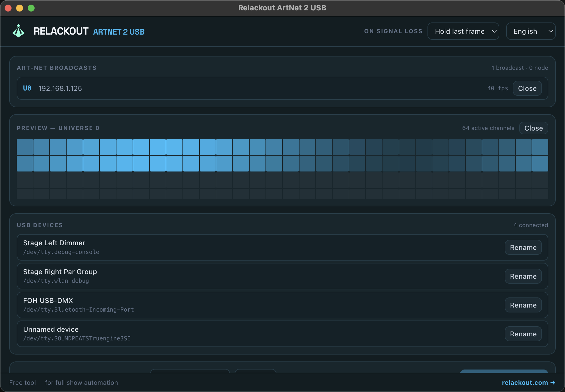Click the /dev/tty.debug-console path
The image size is (565, 392).
[61, 252]
